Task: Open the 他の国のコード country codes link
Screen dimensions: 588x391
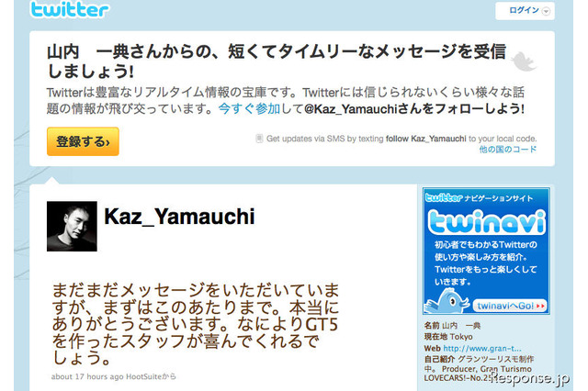Action: pyautogui.click(x=508, y=150)
